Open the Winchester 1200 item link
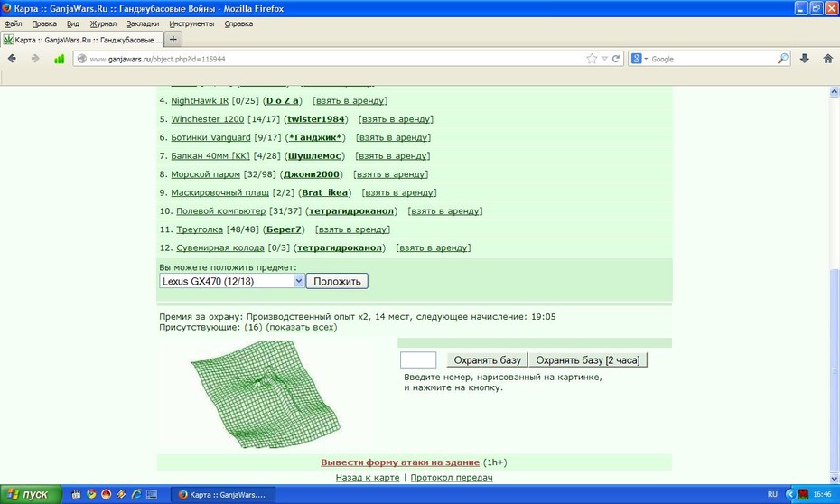Image resolution: width=840 pixels, height=504 pixels. 208,119
